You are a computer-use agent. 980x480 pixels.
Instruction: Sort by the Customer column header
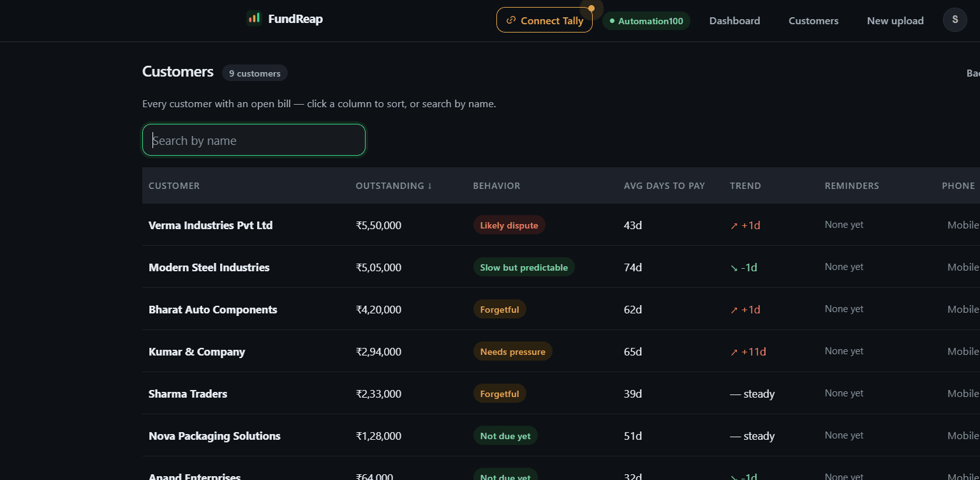pyautogui.click(x=174, y=186)
